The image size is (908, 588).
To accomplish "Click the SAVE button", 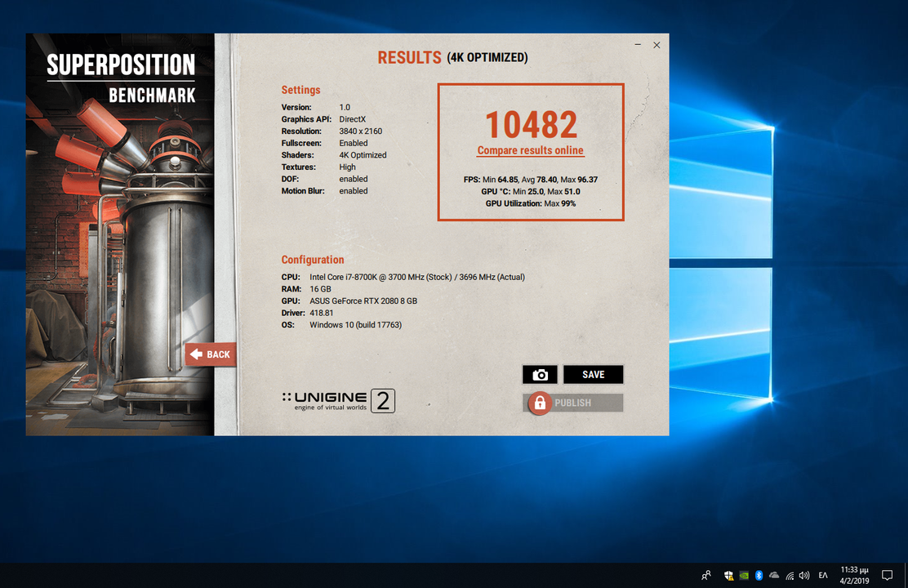I will [x=593, y=375].
